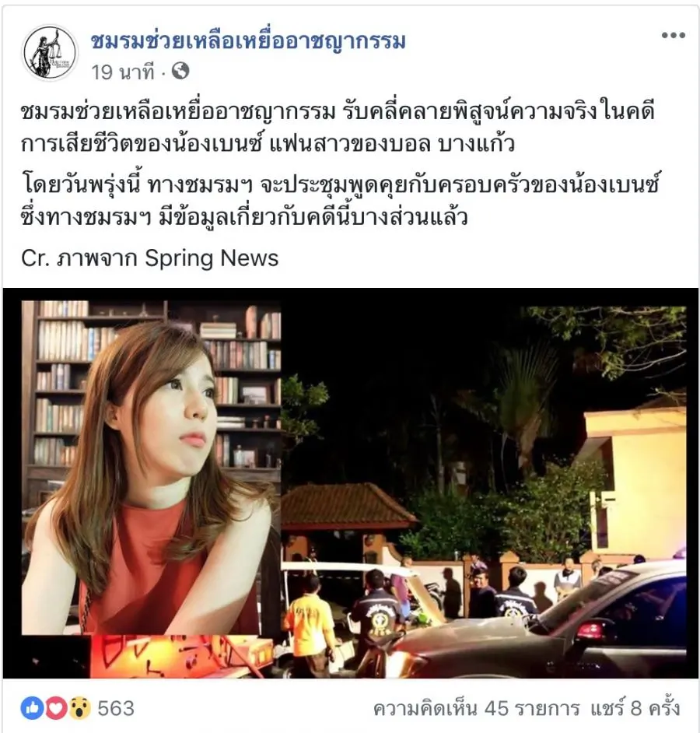Click the yellow Wow reaction emoji
The width and height of the screenshot is (700, 733).
(x=79, y=709)
